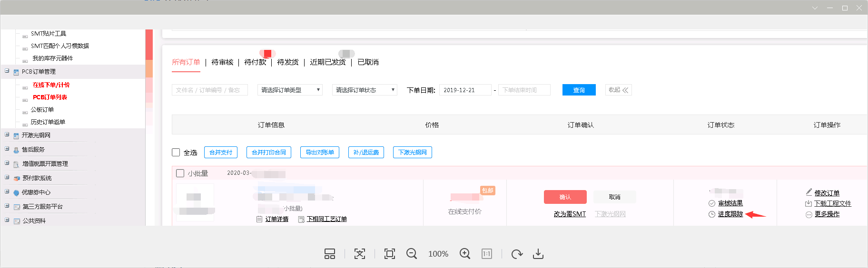This screenshot has height=268, width=868.
Task: Switch to the 待发货 tab
Action: point(288,62)
